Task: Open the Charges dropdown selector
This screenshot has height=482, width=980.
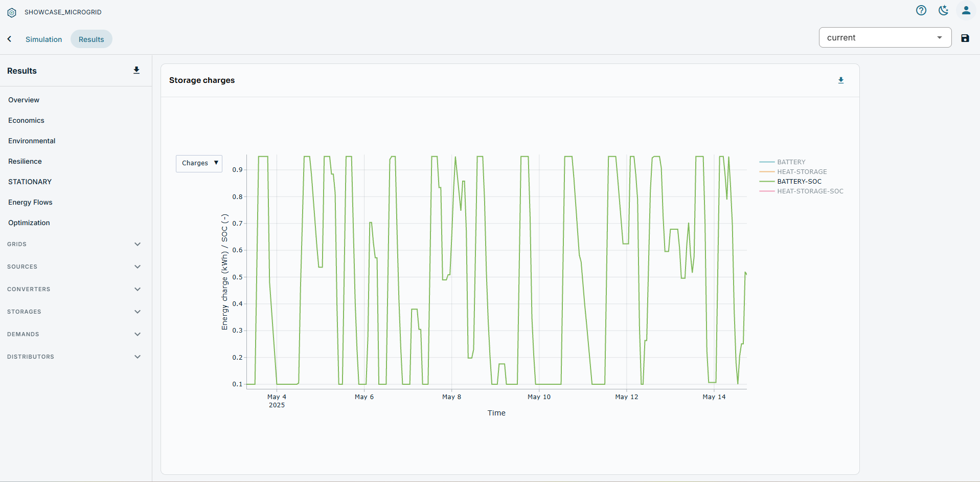Action: [x=199, y=163]
